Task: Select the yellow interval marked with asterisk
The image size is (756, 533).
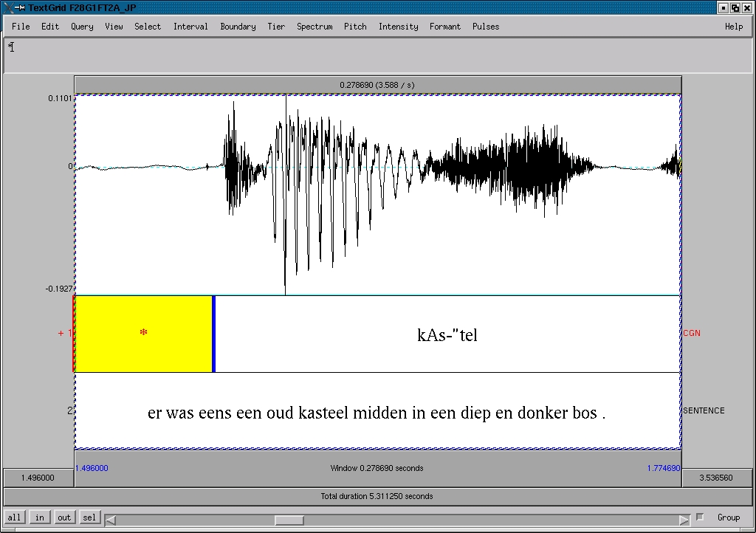Action: [x=143, y=334]
